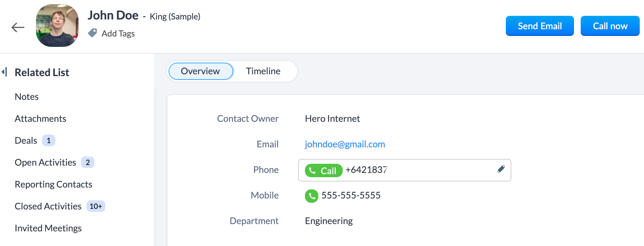Image resolution: width=644 pixels, height=246 pixels.
Task: Click the back arrow icon
Action: 18,27
